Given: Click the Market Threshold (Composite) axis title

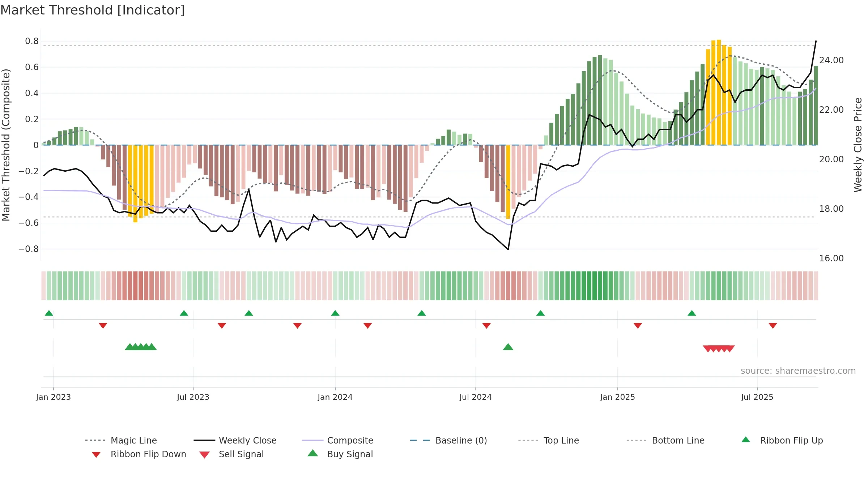Looking at the screenshot, I should coord(6,145).
